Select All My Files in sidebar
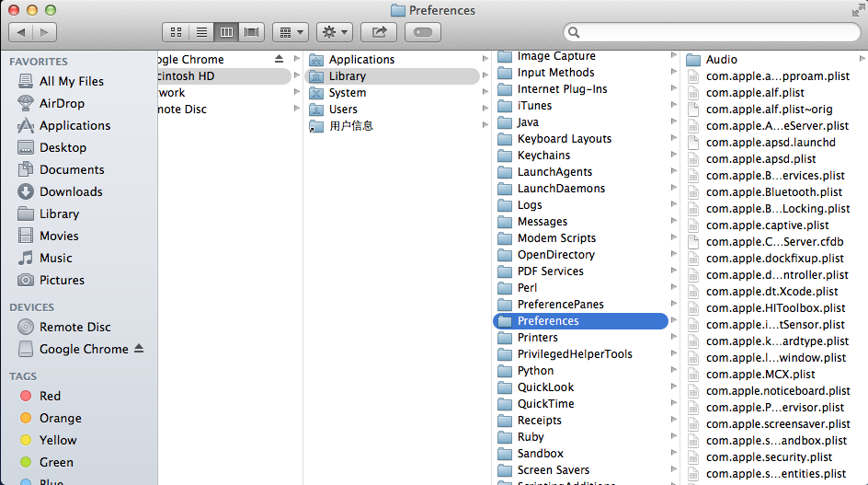Image resolution: width=868 pixels, height=485 pixels. (71, 81)
